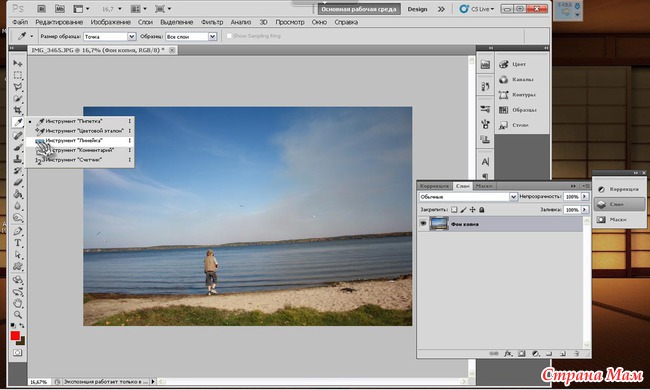Screen dimensions: 650x390
Task: Toggle lock transparent pixels
Action: pyautogui.click(x=454, y=210)
